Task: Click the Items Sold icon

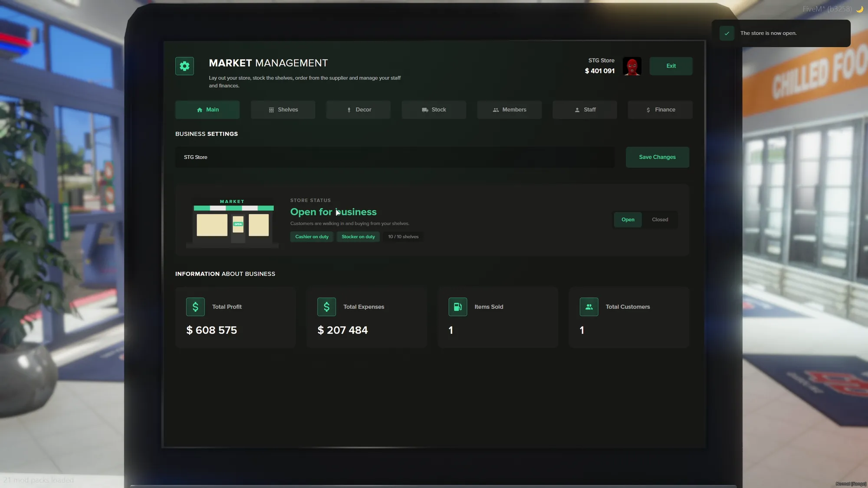Action: [x=458, y=307]
